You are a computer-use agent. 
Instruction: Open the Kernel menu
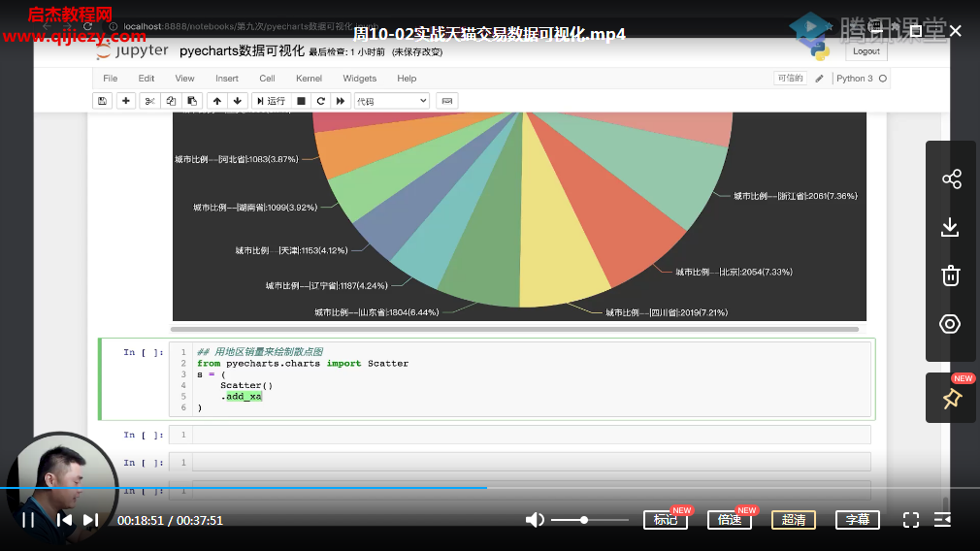click(x=309, y=78)
